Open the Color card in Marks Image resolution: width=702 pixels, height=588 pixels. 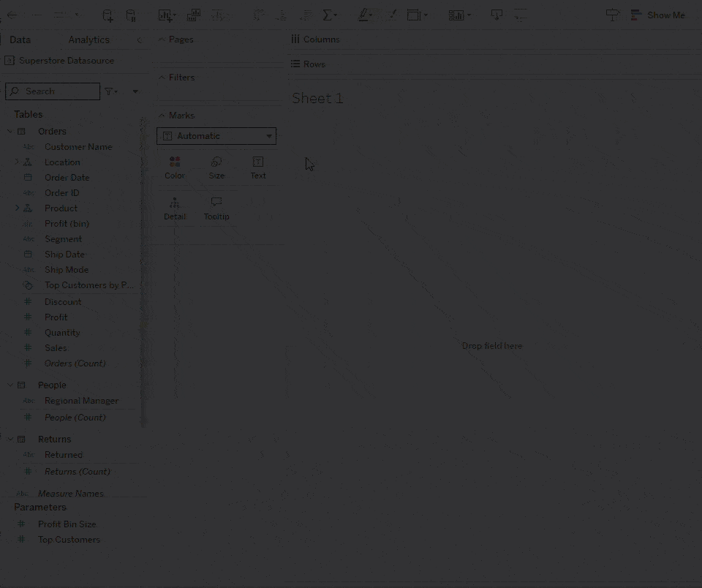[175, 167]
